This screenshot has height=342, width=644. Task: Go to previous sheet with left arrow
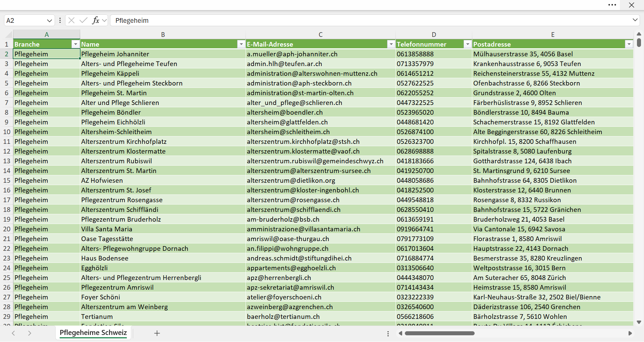13,333
